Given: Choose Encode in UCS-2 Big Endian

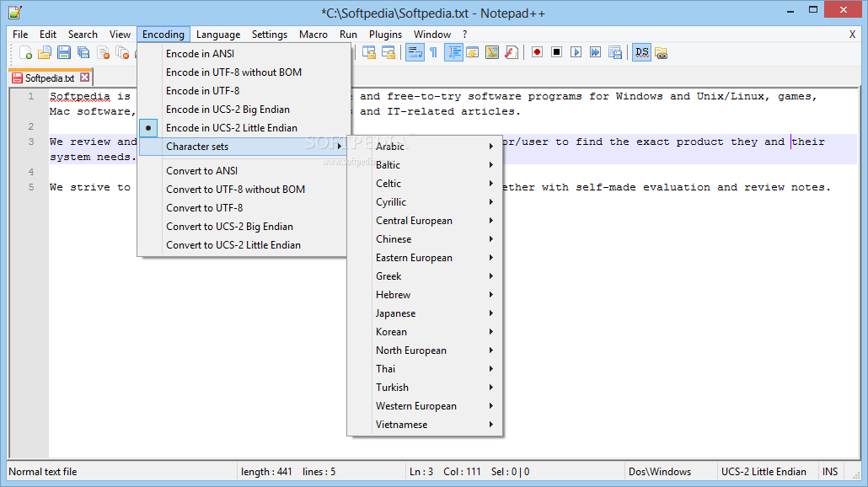Looking at the screenshot, I should 244,109.
